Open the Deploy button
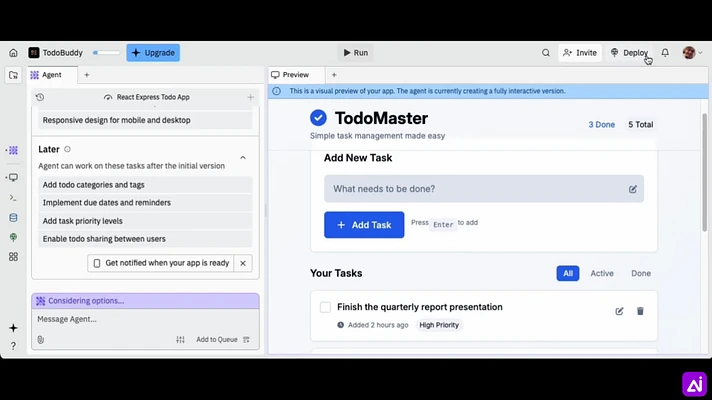The width and height of the screenshot is (712, 400). 629,53
